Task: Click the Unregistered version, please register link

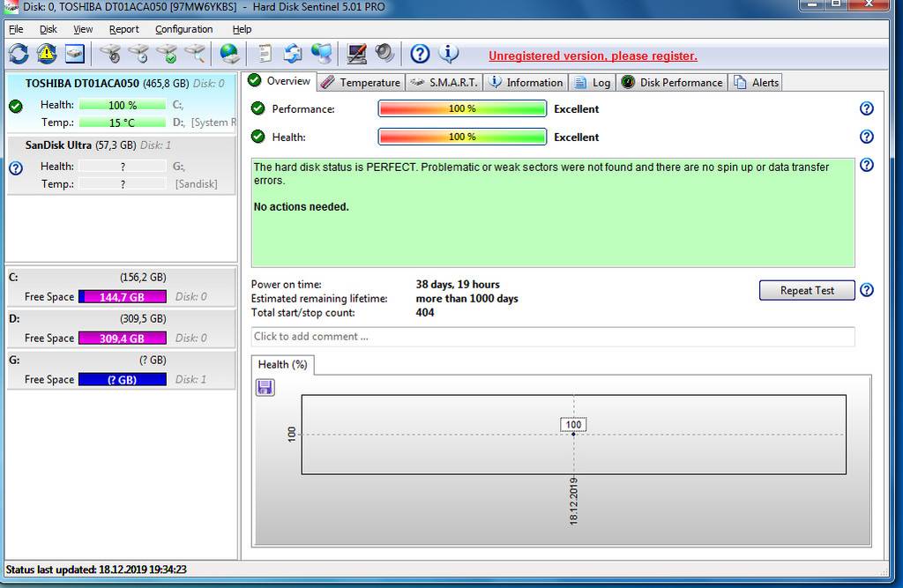Action: click(593, 56)
